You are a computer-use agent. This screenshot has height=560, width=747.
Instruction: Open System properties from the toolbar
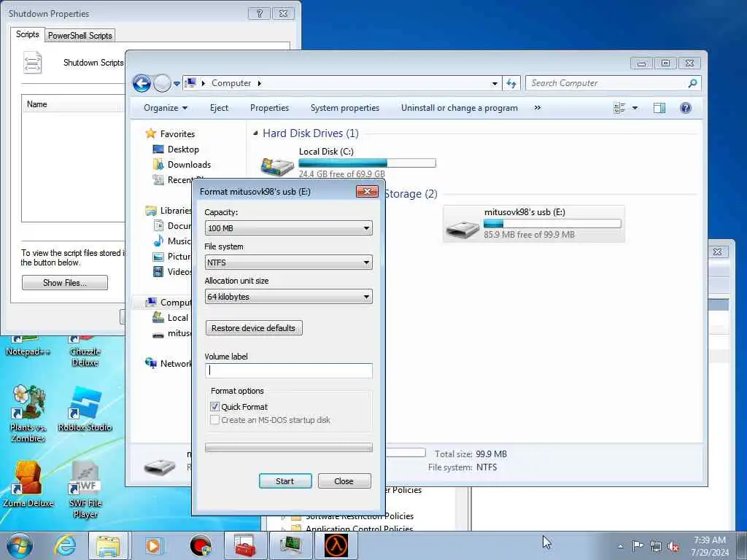click(x=345, y=108)
